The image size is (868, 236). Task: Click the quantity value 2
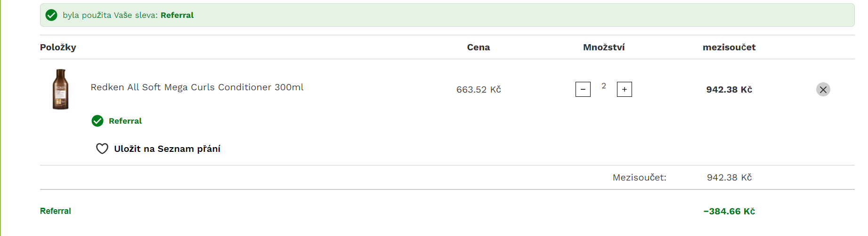pos(604,86)
